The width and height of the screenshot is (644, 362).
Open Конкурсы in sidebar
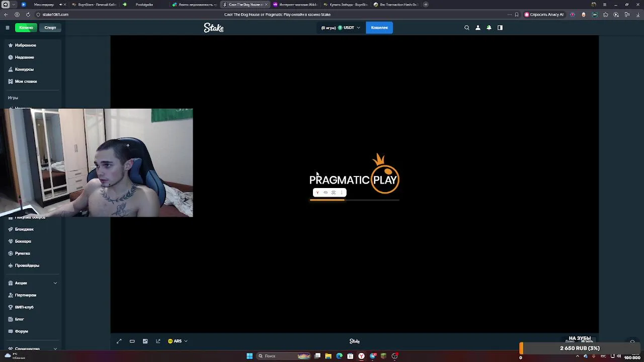24,69
